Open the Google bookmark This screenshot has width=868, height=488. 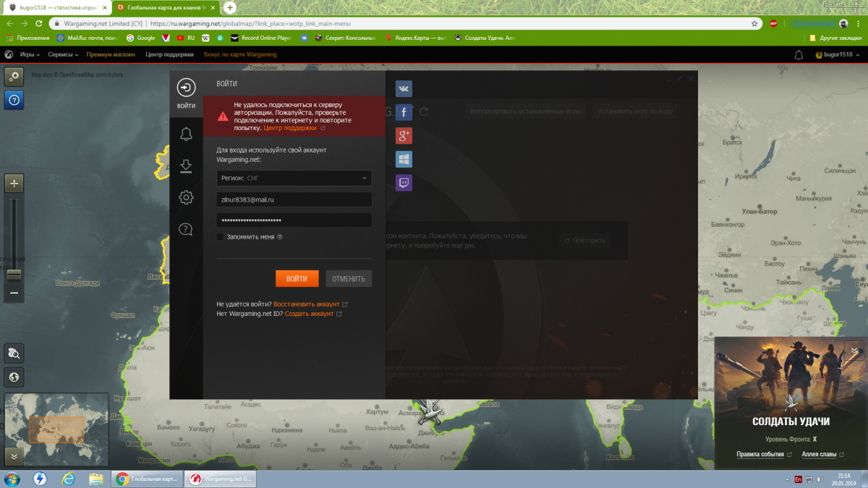[141, 38]
